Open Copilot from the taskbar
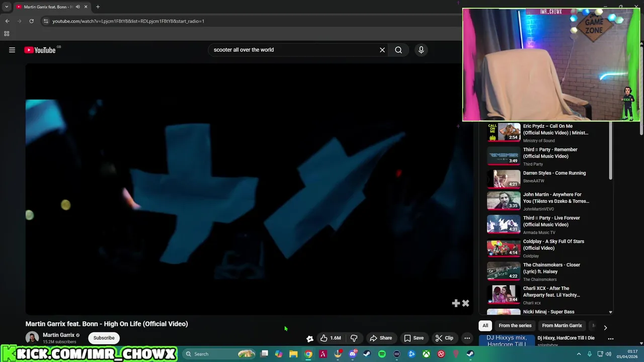 pyautogui.click(x=279, y=354)
